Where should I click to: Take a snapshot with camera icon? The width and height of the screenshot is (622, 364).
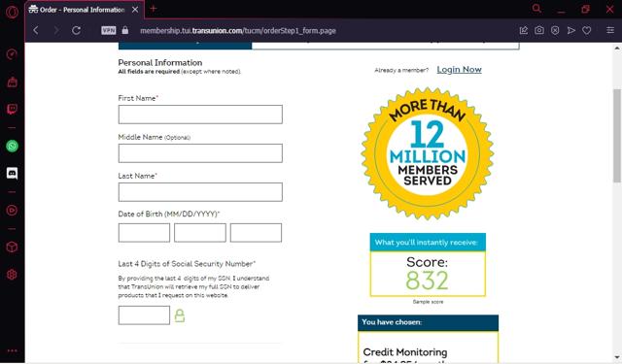[539, 30]
